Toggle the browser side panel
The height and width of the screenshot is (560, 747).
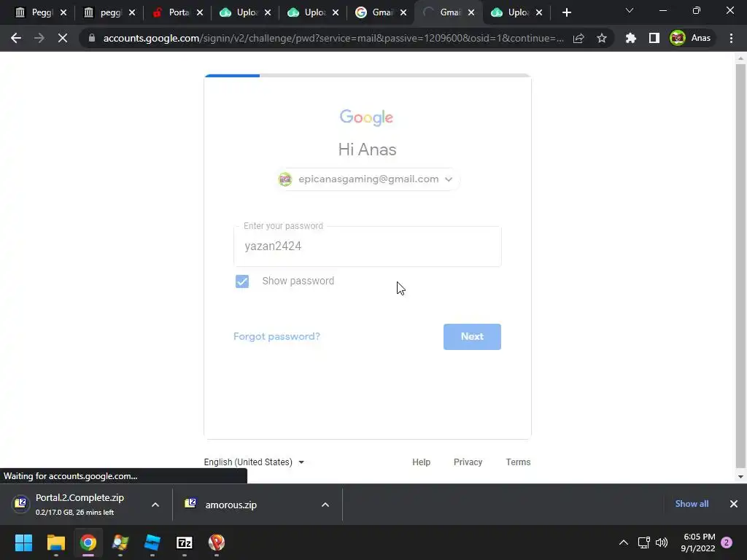(654, 38)
